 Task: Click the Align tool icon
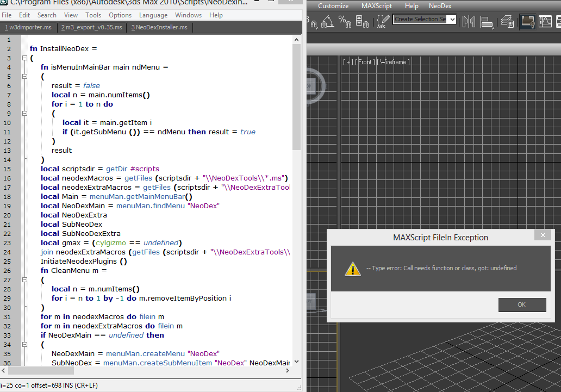point(487,22)
